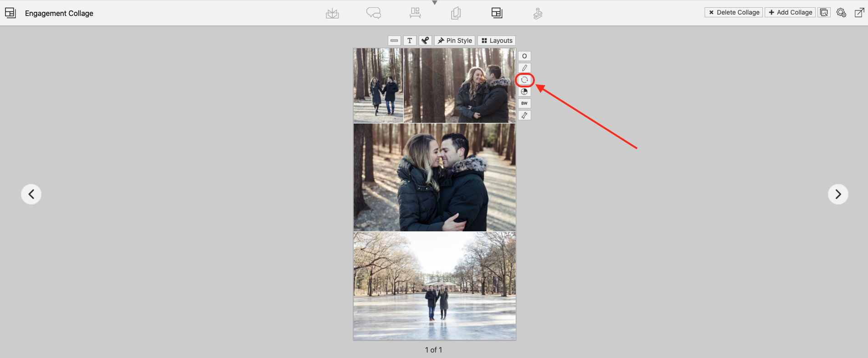Expand the small triangle at top center
This screenshot has height=358, width=868.
point(435,3)
